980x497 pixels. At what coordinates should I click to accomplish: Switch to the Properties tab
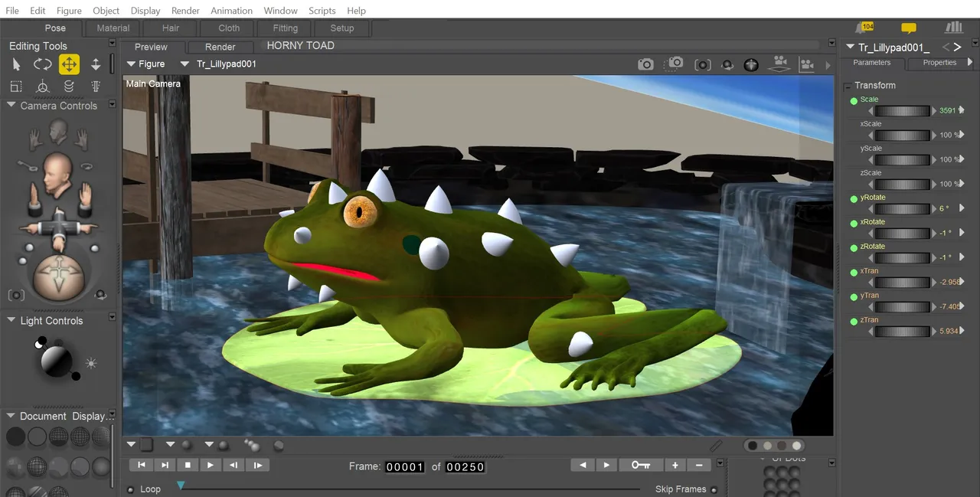pyautogui.click(x=939, y=63)
